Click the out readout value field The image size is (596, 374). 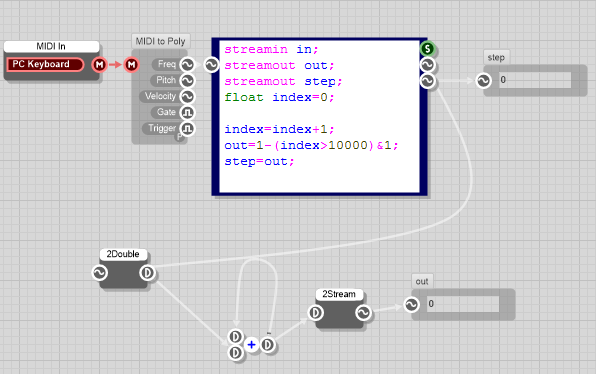tap(463, 304)
